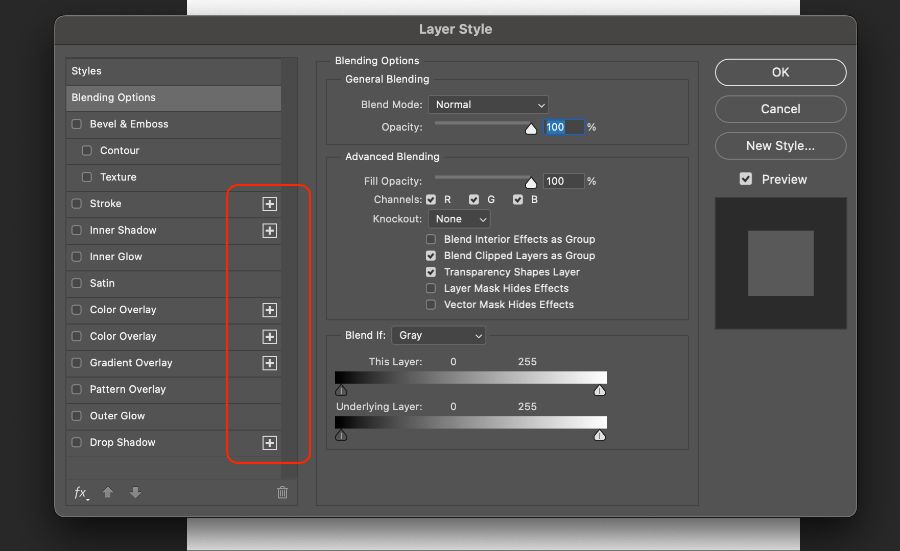The height and width of the screenshot is (551, 900).
Task: Click the Fill Opacity slider handle
Action: pos(531,183)
